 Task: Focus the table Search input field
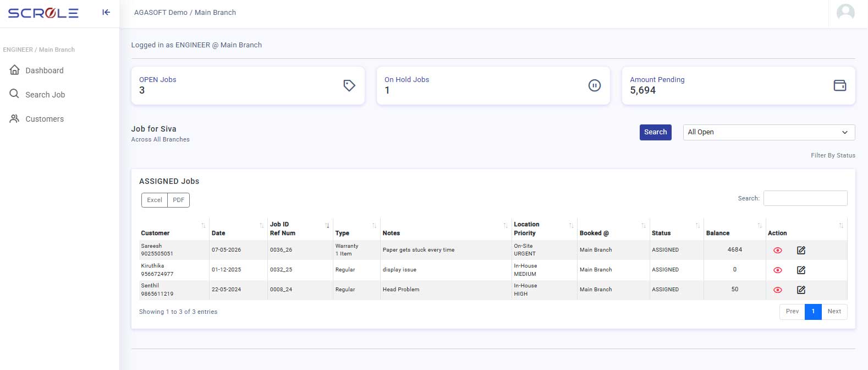coord(805,198)
